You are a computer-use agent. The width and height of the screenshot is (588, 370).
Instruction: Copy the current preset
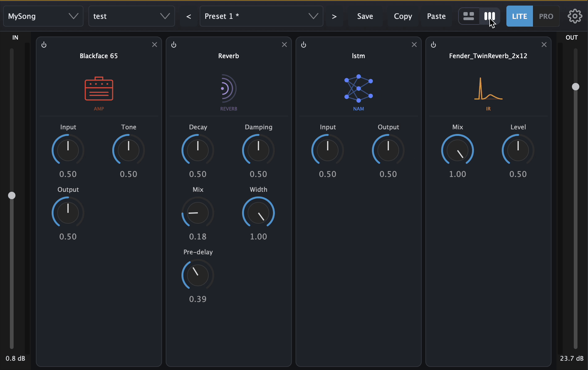[x=403, y=16]
